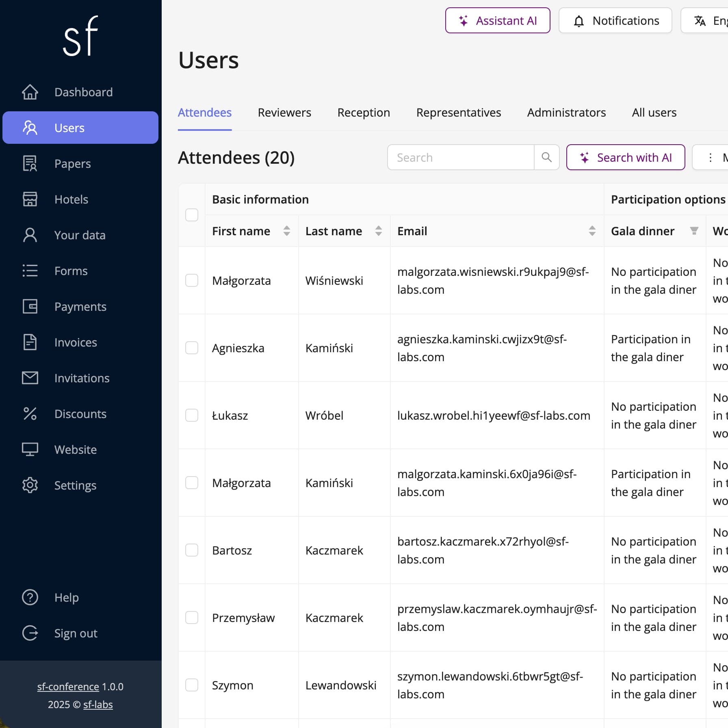Screen dimensions: 728x728
Task: Click the Settings gear icon
Action: (x=30, y=485)
